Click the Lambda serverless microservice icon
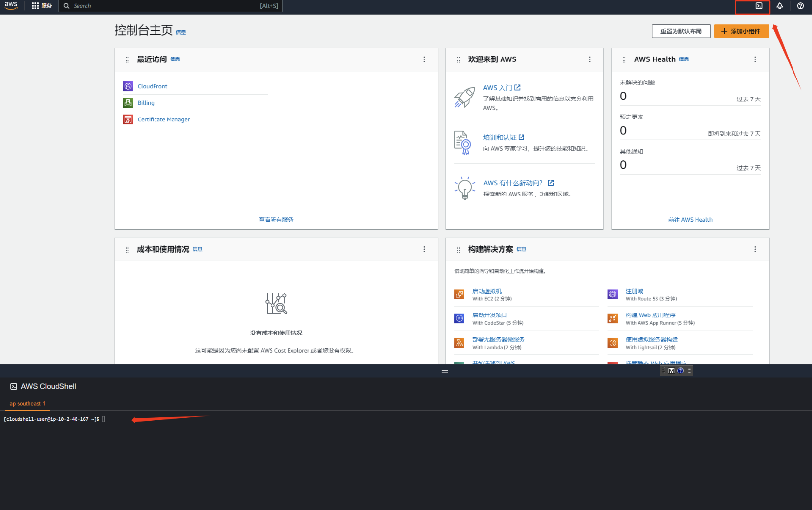812x510 pixels. pos(459,343)
